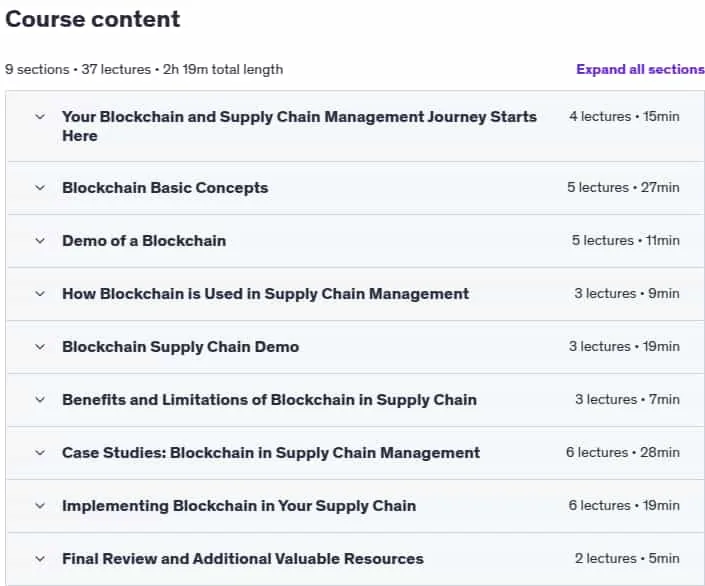This screenshot has height=586, width=705.
Task: Select Blockchain Supply Chain Demo heading
Action: coord(180,347)
